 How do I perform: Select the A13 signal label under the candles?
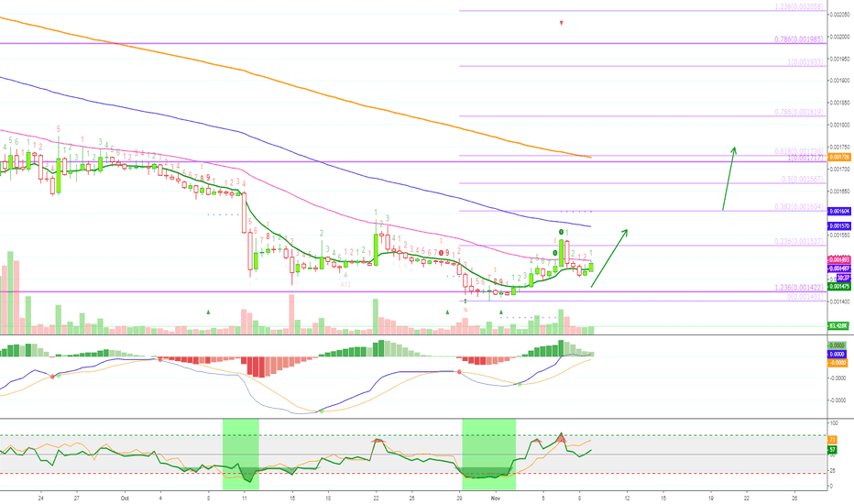(345, 284)
